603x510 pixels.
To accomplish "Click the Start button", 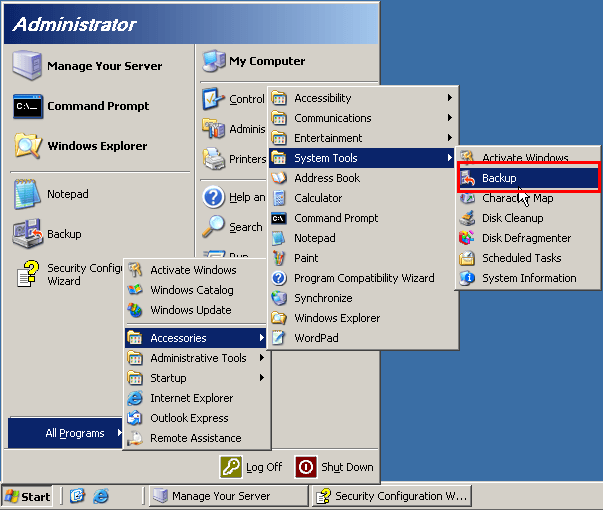I will coord(27,497).
